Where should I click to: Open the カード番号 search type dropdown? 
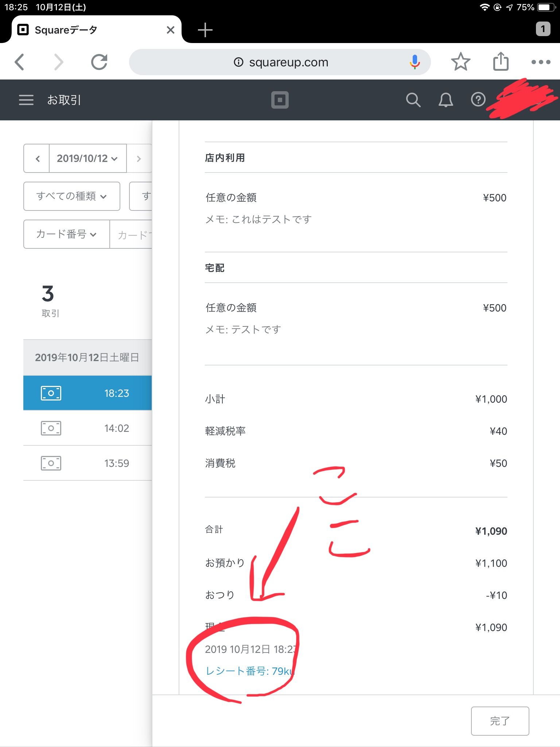point(67,234)
